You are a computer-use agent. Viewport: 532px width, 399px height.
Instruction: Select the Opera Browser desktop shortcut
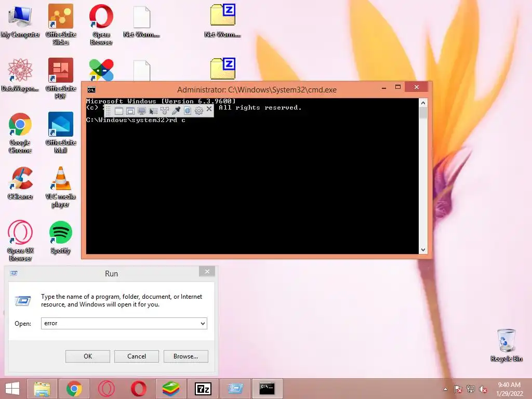point(101,24)
